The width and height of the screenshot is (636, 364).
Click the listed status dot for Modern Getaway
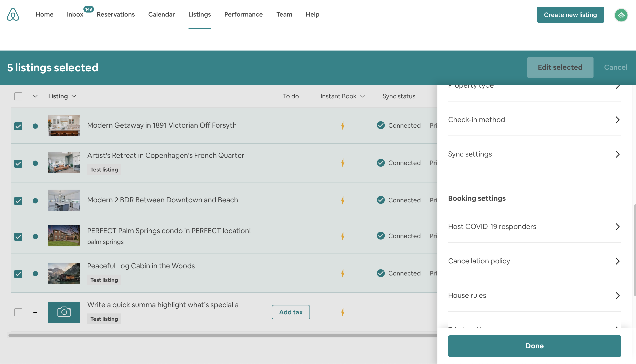tap(35, 126)
